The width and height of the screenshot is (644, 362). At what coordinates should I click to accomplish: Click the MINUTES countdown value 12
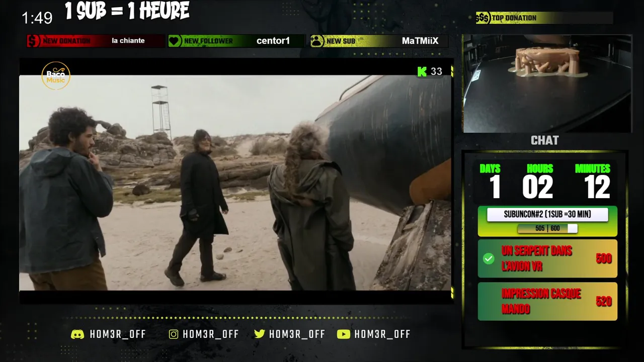point(597,187)
